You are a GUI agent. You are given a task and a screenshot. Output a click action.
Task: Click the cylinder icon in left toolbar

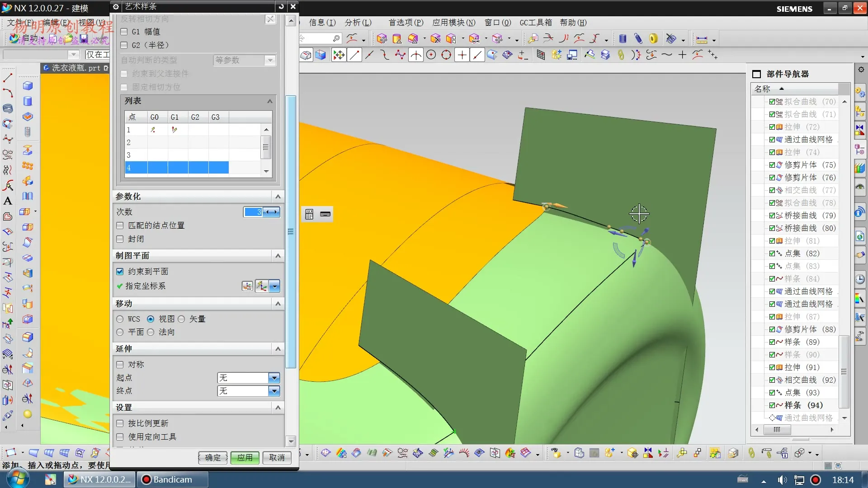[x=28, y=101]
